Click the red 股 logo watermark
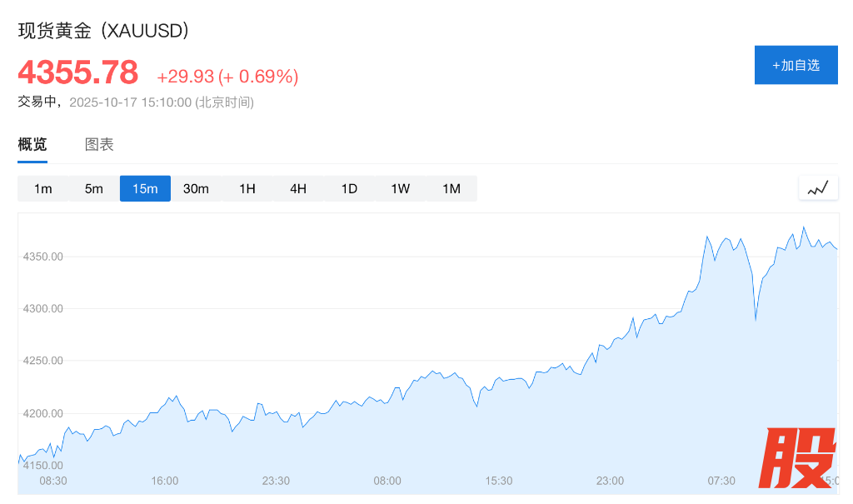This screenshot has height=504, width=853. tap(796, 458)
